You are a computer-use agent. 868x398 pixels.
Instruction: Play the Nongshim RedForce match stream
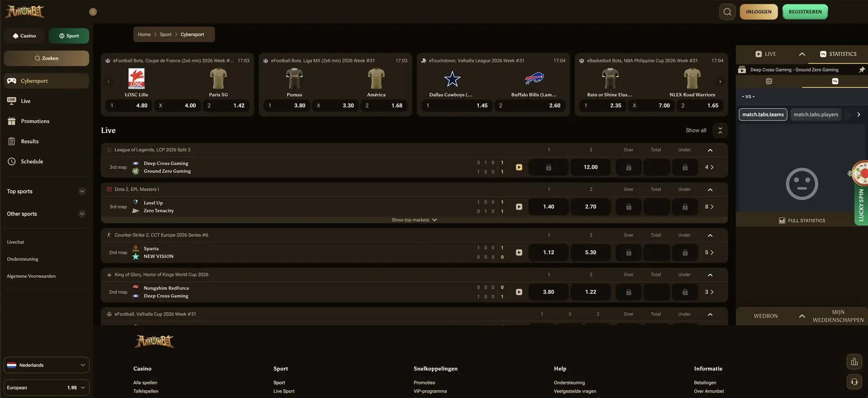[519, 292]
